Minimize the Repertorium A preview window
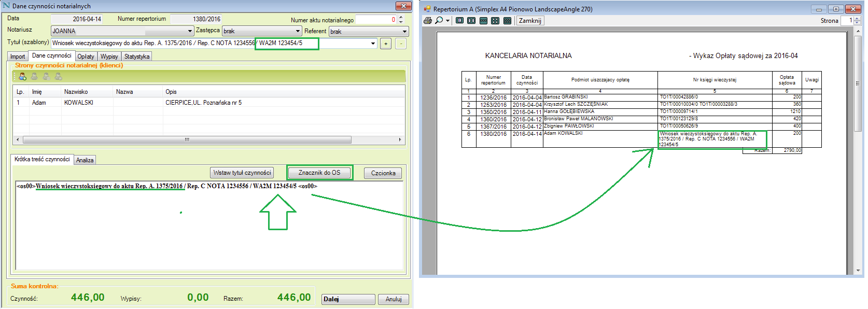Viewport: 868px width, 309px height. point(819,9)
